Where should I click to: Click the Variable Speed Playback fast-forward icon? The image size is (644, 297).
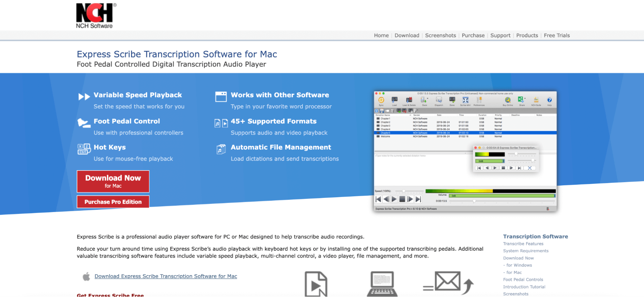[x=84, y=97]
